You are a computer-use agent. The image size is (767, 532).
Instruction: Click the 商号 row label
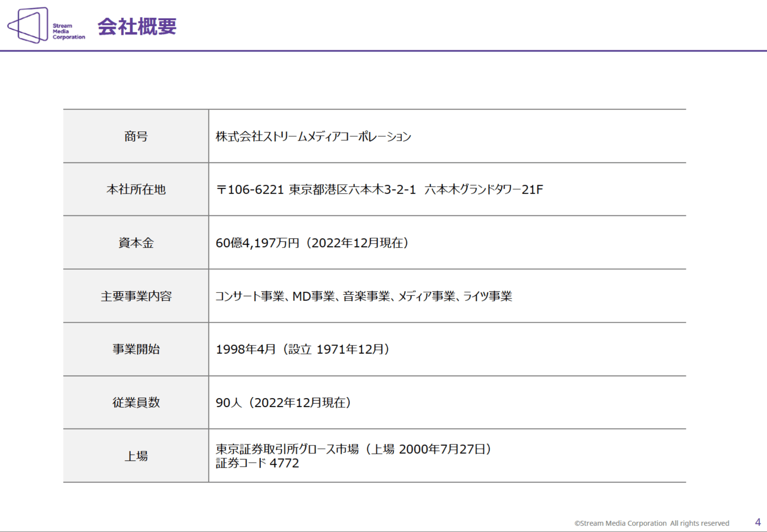[x=136, y=136]
